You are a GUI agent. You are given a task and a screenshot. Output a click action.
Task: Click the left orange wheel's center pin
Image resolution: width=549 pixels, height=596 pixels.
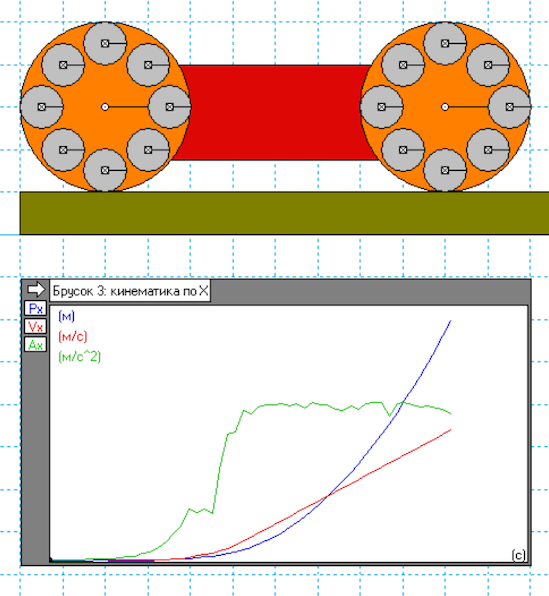105,107
